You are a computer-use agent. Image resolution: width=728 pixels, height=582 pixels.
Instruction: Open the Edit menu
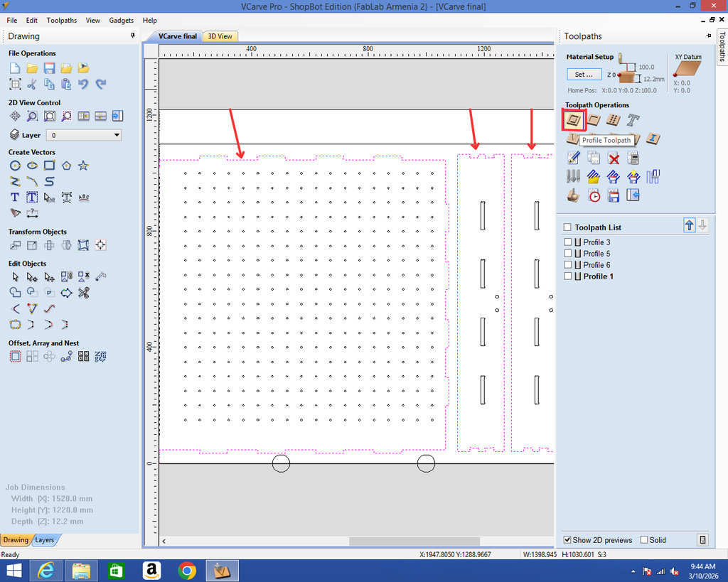(x=31, y=21)
